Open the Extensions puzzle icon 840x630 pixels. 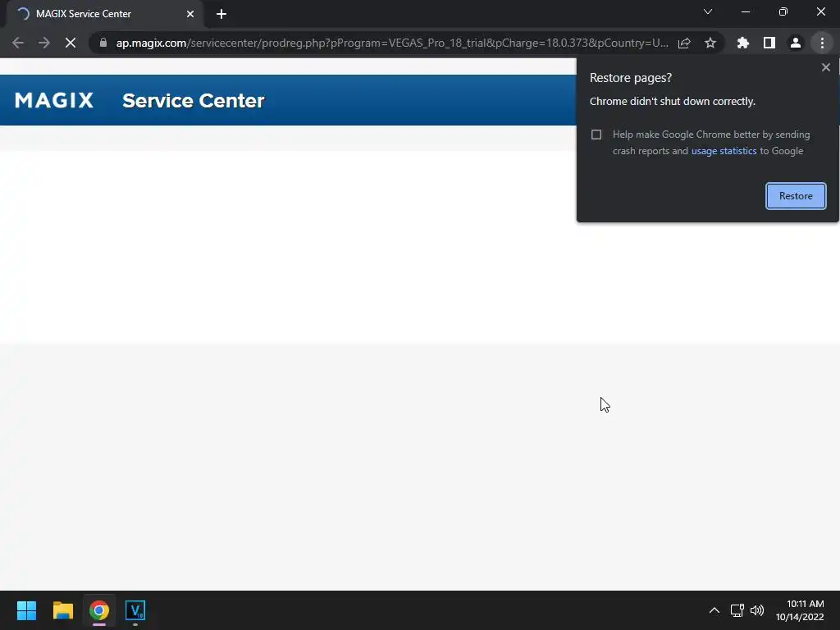tap(743, 43)
